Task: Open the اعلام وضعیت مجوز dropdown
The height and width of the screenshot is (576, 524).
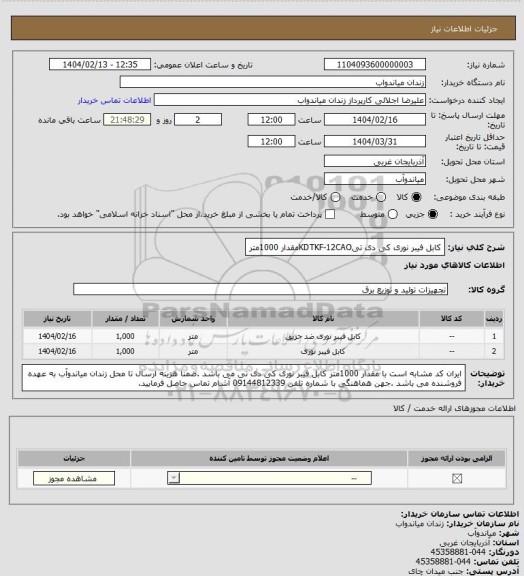Action: point(269,478)
